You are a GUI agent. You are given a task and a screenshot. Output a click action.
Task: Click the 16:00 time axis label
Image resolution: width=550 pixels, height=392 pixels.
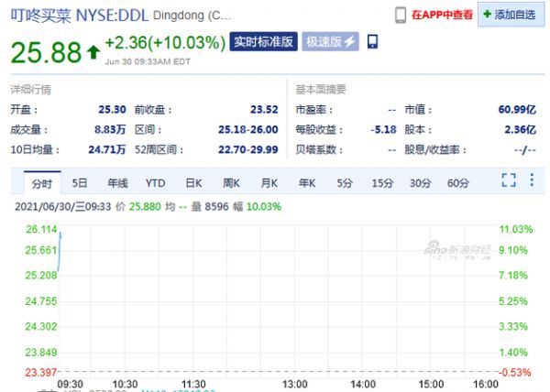click(486, 385)
